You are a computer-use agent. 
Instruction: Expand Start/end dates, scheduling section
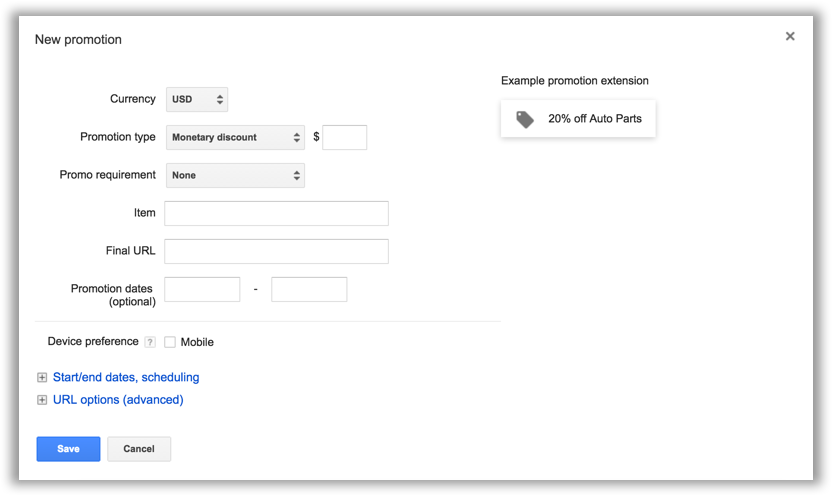[x=126, y=377]
